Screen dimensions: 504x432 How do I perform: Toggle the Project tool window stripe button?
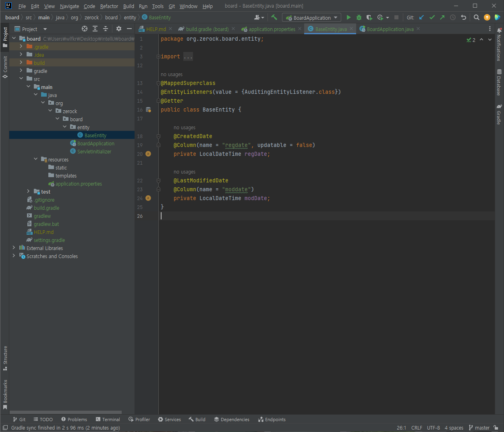[5, 37]
